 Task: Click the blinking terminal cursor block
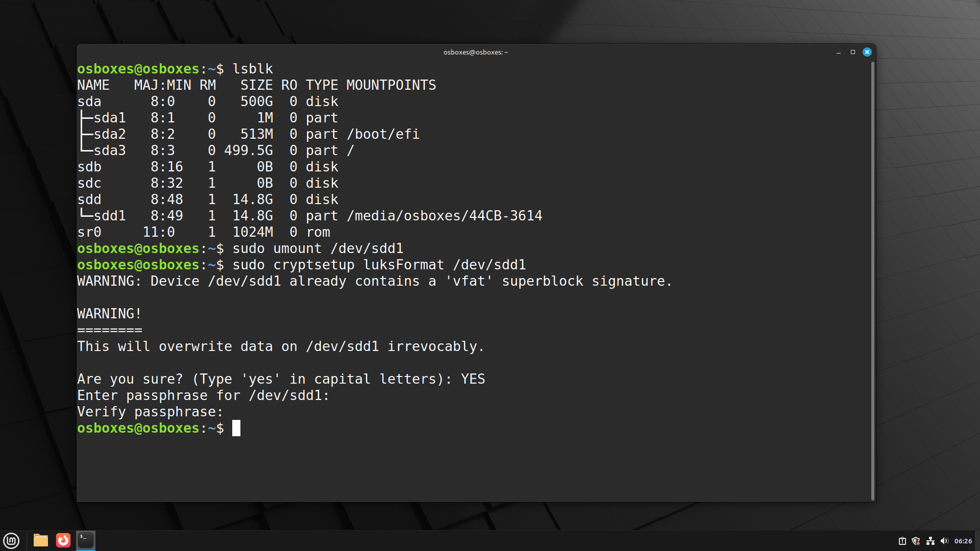tap(236, 428)
